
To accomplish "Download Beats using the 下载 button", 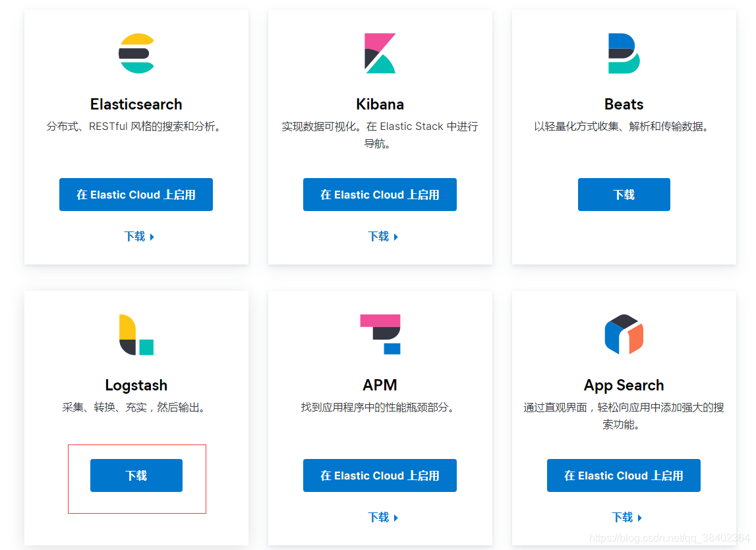I will coord(624,195).
